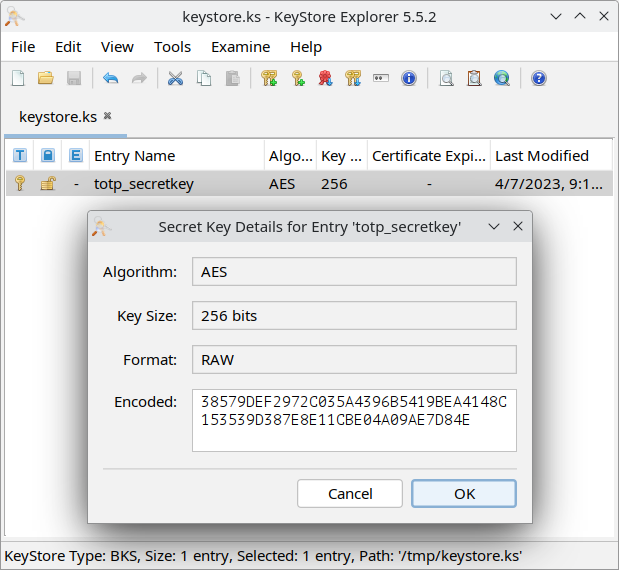
Task: Click the Encoded hex key text area
Action: [354, 420]
